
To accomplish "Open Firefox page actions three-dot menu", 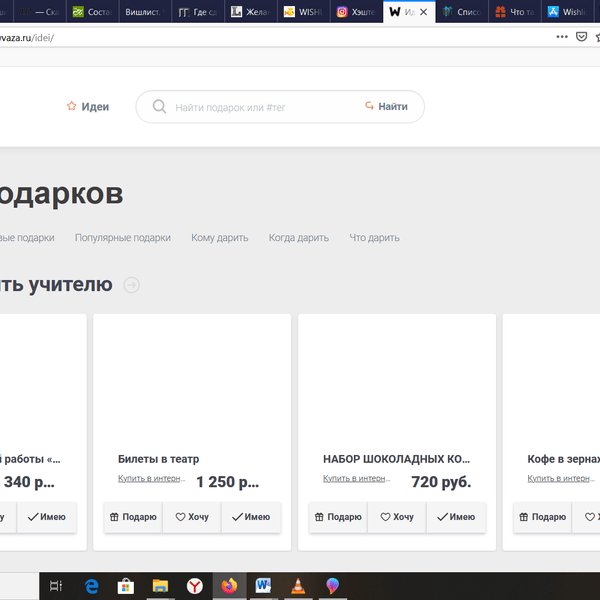I will tap(562, 36).
